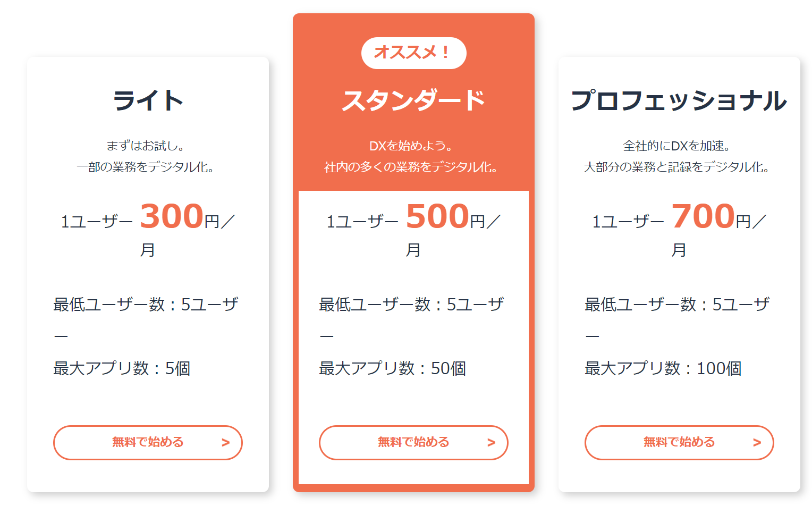Click the 最大アプリ数：5個 line
This screenshot has width=812, height=506.
(122, 368)
